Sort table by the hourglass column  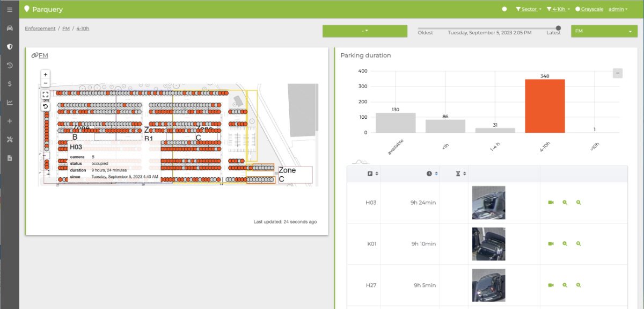click(460, 174)
